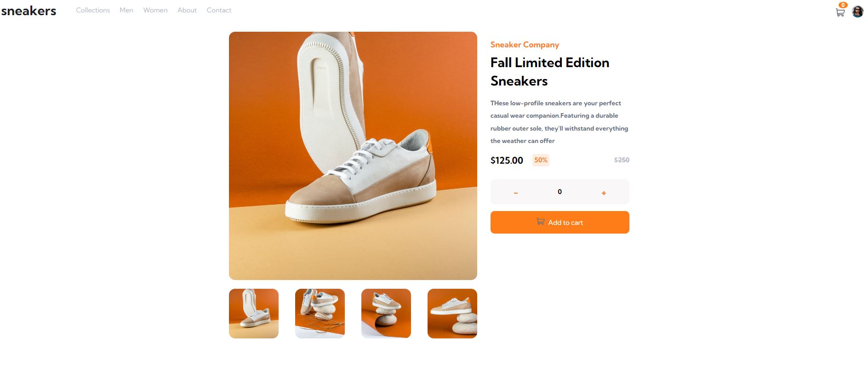Open the shopping cart icon

(840, 12)
